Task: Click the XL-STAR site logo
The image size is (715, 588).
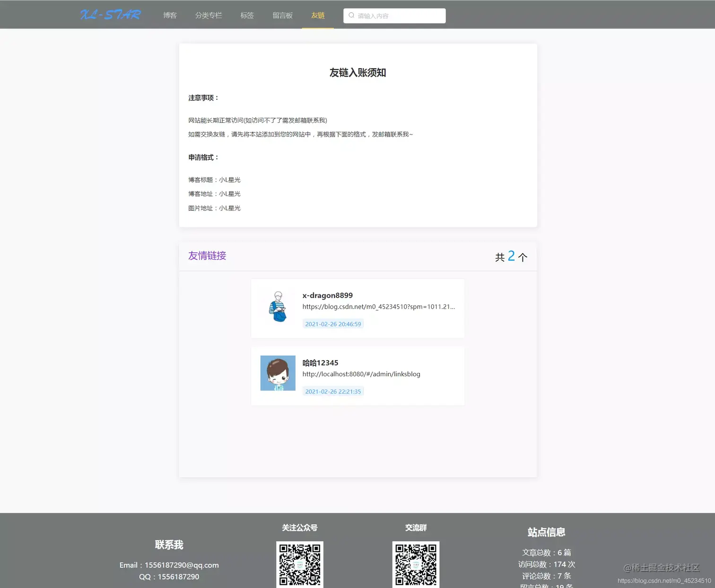Action: pyautogui.click(x=111, y=15)
